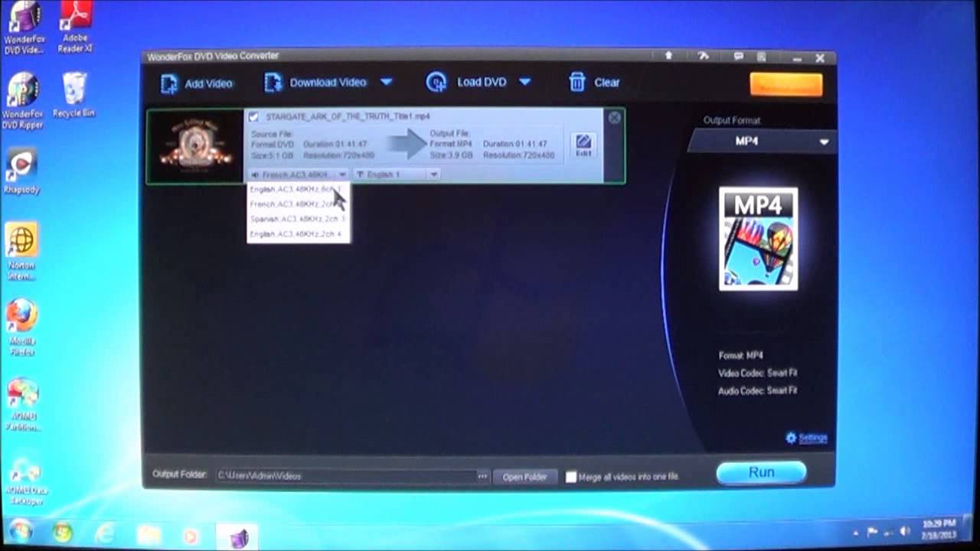Screen dimensions: 980x551
Task: Click the wrench tools icon in title bar
Action: pos(704,56)
